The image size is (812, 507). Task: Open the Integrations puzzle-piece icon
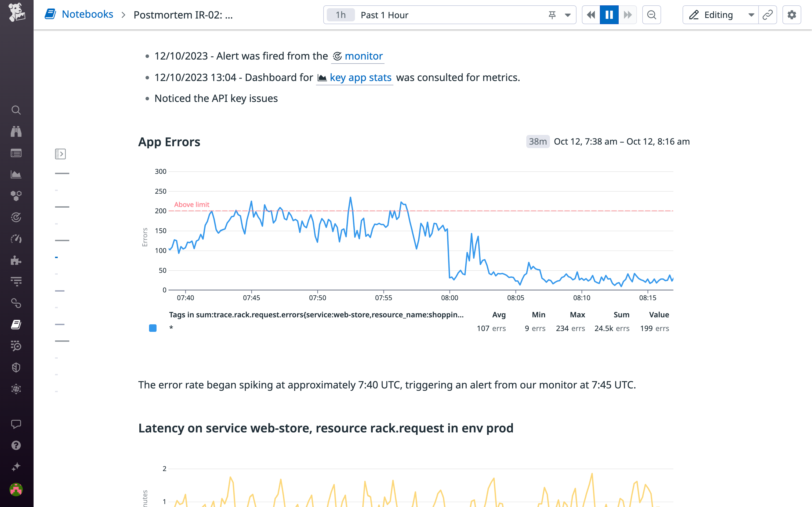coord(16,260)
